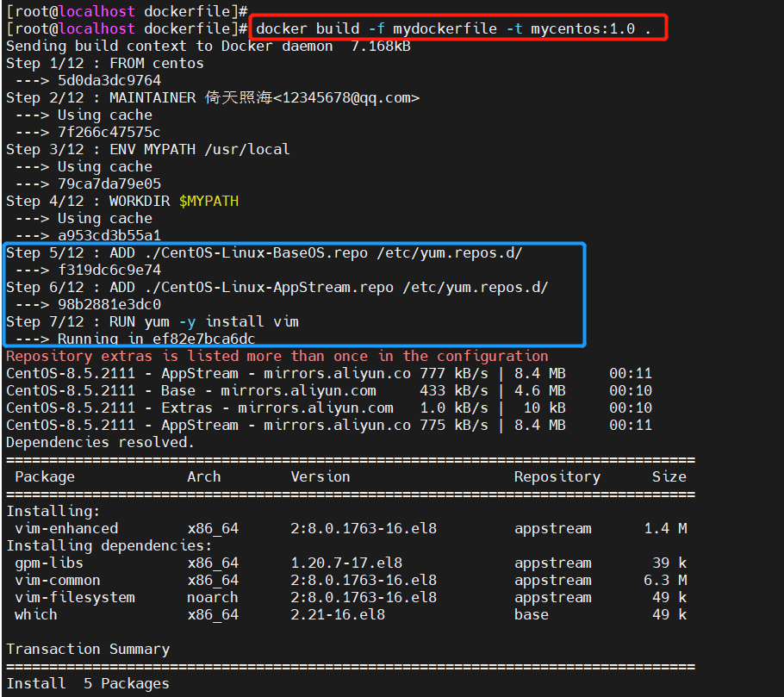This screenshot has height=697, width=784.
Task: Click the yellow $MYPATH variable
Action: point(209,201)
